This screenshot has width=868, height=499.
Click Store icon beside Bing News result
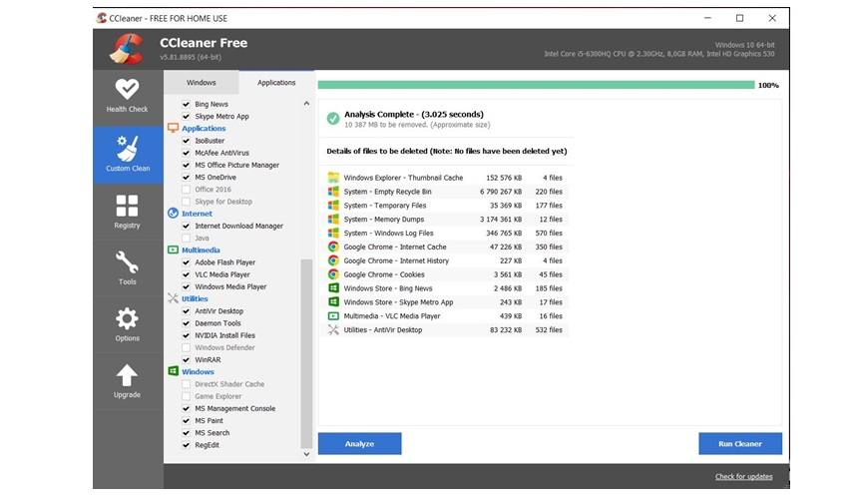click(x=333, y=288)
